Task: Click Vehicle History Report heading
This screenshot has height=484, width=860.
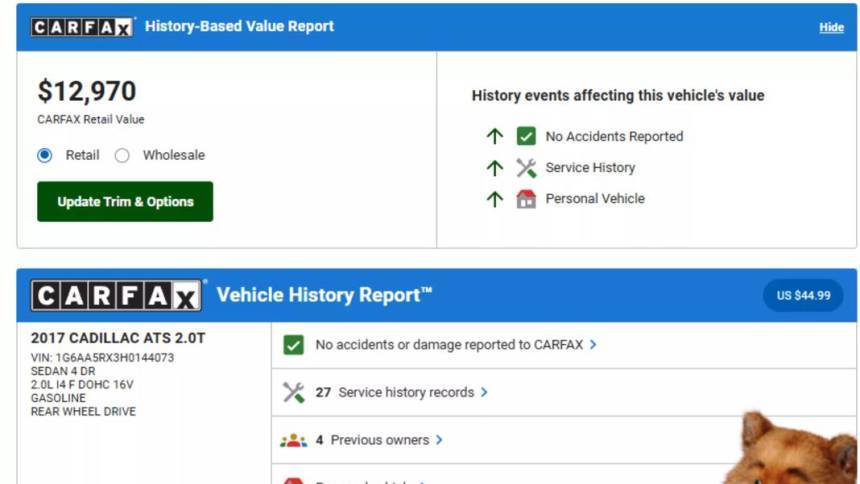Action: coord(324,295)
